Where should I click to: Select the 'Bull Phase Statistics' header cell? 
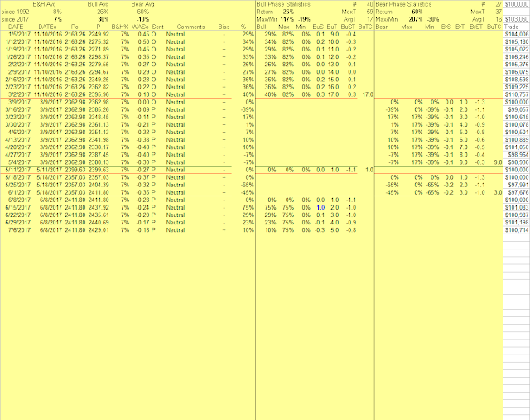(x=283, y=4)
